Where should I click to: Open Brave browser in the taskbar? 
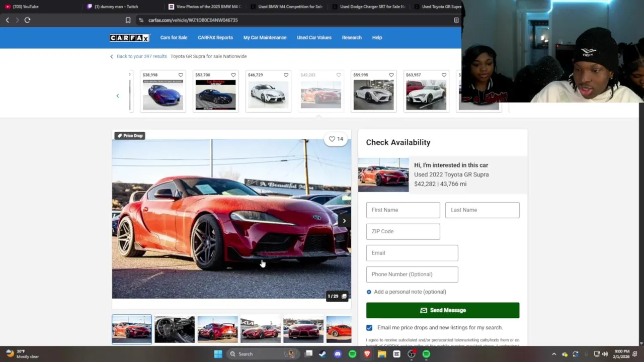tap(367, 354)
